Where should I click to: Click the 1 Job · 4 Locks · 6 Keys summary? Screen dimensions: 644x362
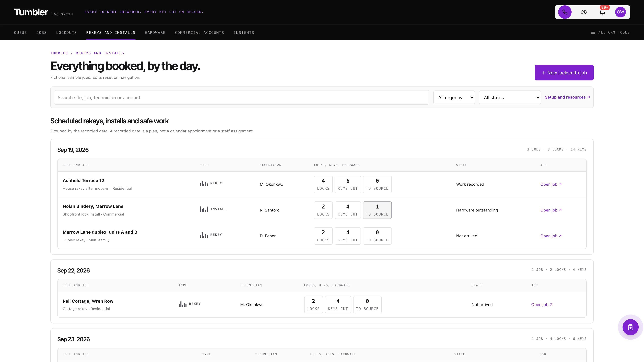559,339
